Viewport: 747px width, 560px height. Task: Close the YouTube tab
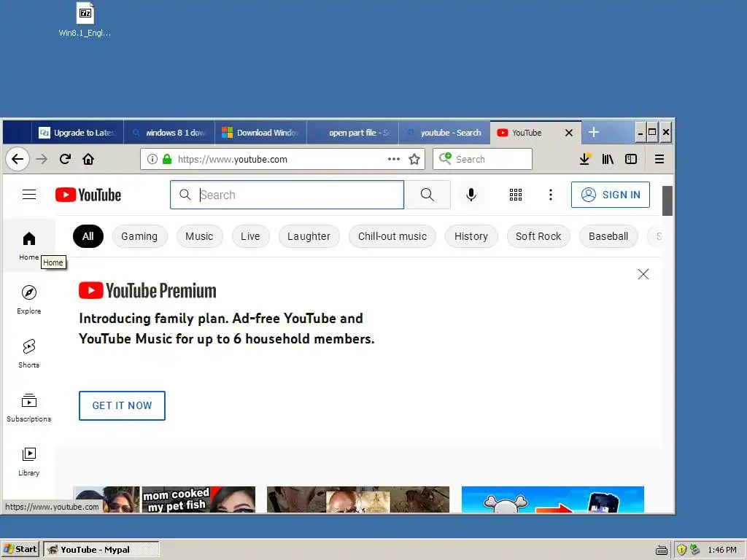[569, 133]
